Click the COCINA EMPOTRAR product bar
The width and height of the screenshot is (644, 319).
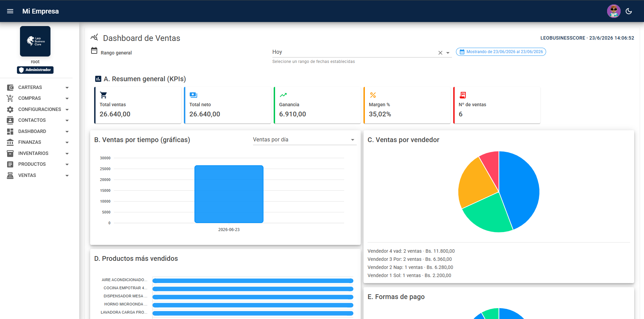click(x=253, y=289)
